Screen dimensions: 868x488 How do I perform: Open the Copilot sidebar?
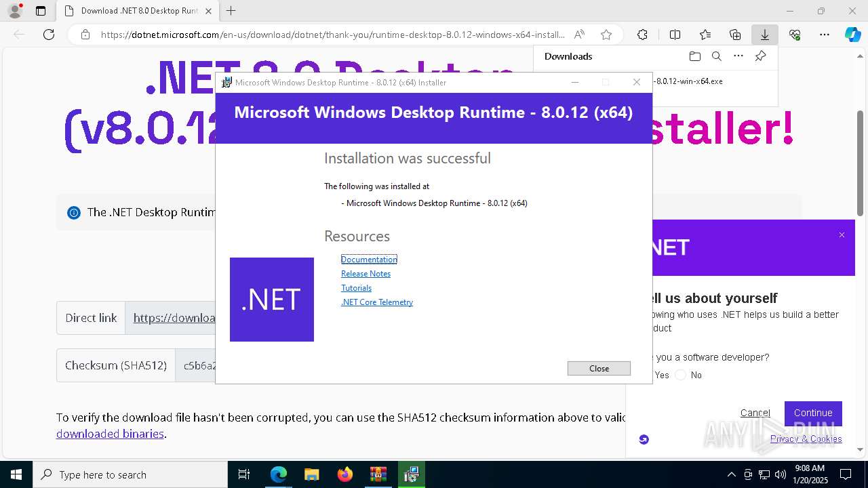tap(852, 35)
